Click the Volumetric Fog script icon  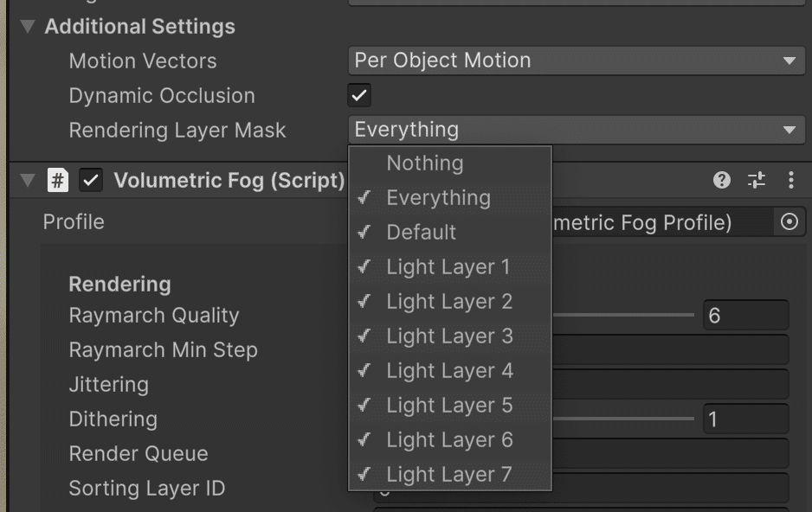pos(57,180)
